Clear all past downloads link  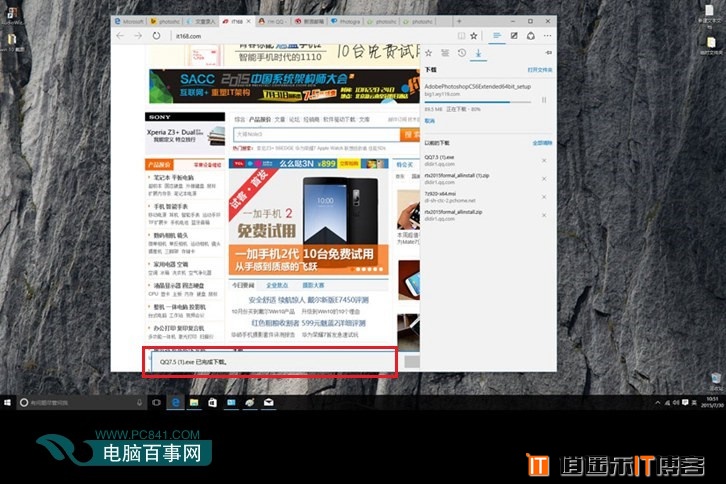coord(542,143)
